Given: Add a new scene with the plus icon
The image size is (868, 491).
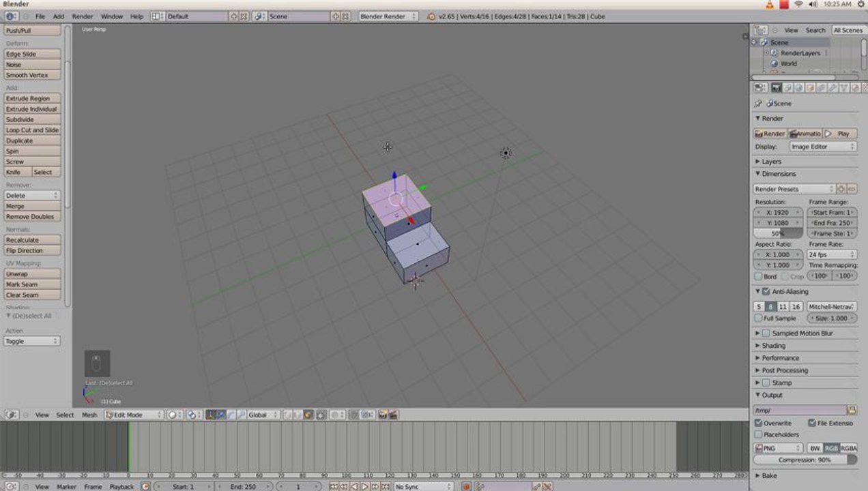Looking at the screenshot, I should 336,16.
